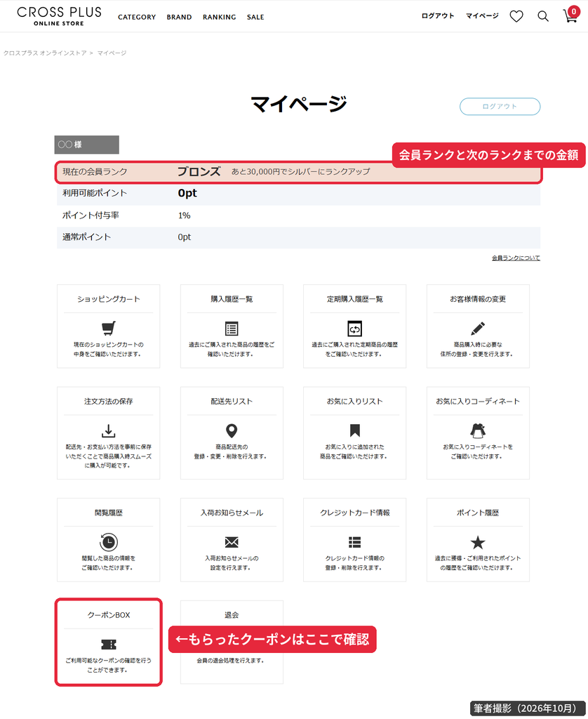Image resolution: width=588 pixels, height=719 pixels.
Task: Open the BRAND menu
Action: tap(179, 17)
